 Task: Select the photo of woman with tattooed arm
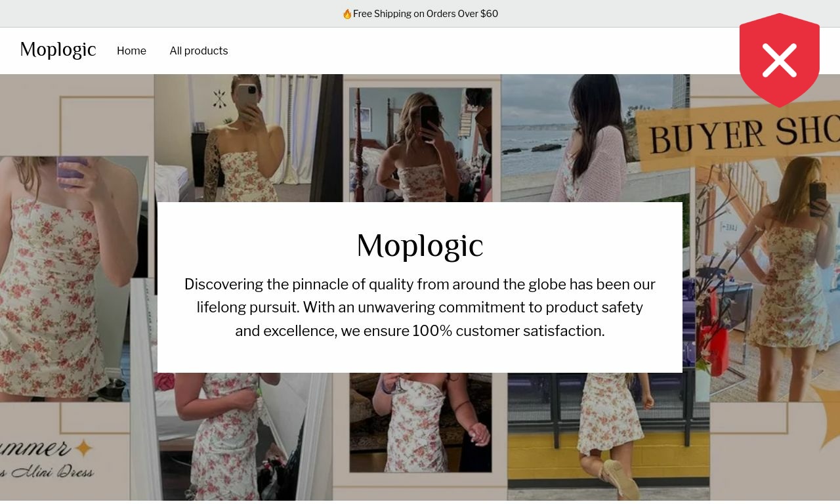(248, 138)
